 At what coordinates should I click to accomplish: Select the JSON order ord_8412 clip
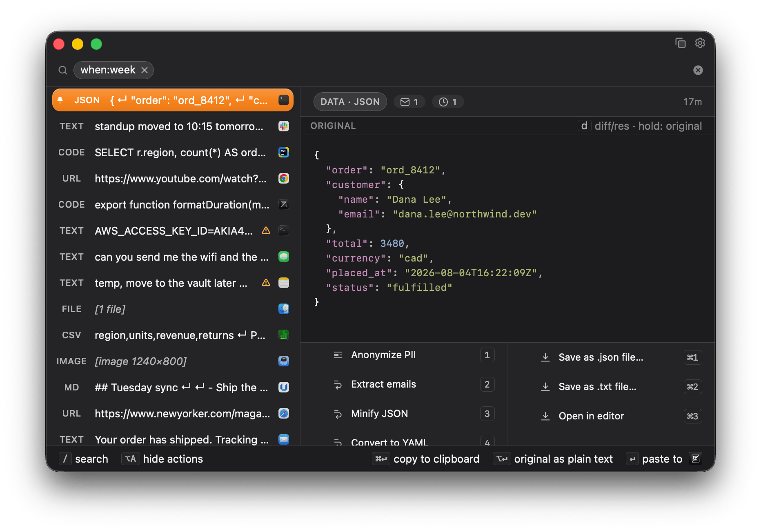pyautogui.click(x=173, y=100)
